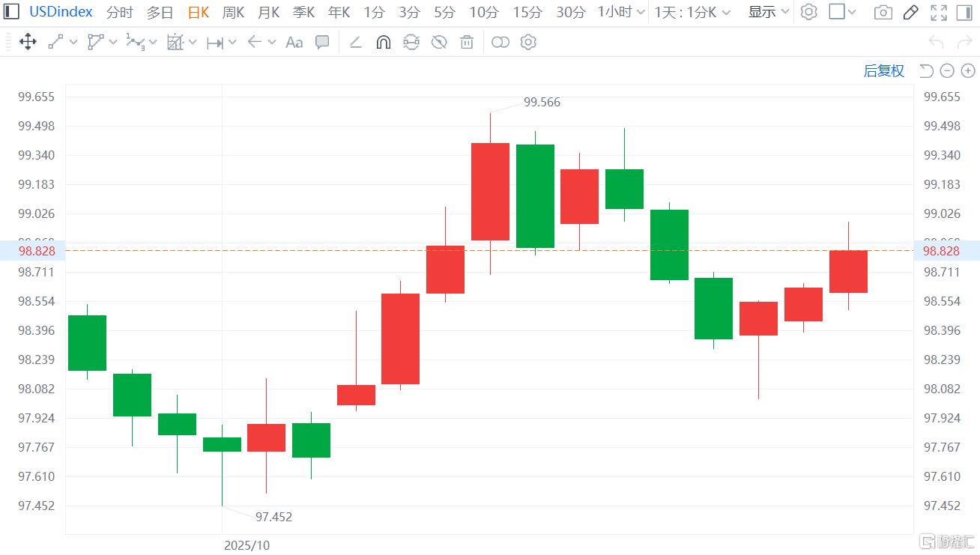Take a chart screenshot with camera icon

pos(883,12)
